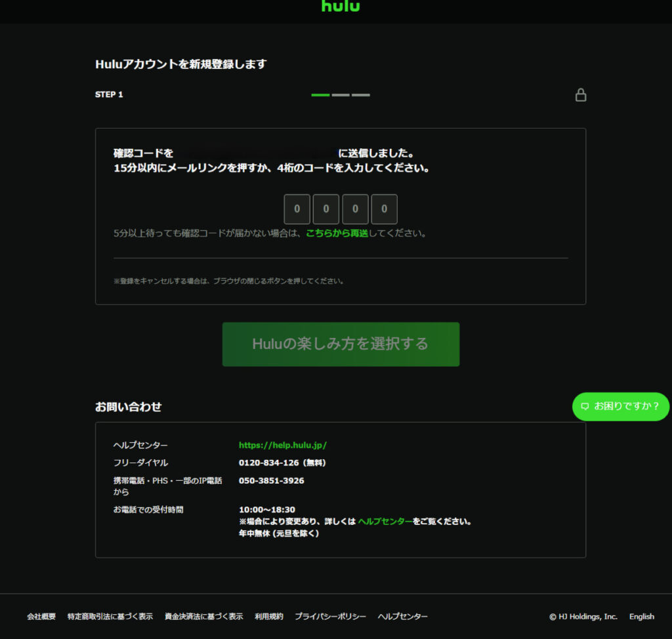This screenshot has height=639, width=672.
Task: Click the hours text 10:00～18:30
Action: (x=267, y=510)
